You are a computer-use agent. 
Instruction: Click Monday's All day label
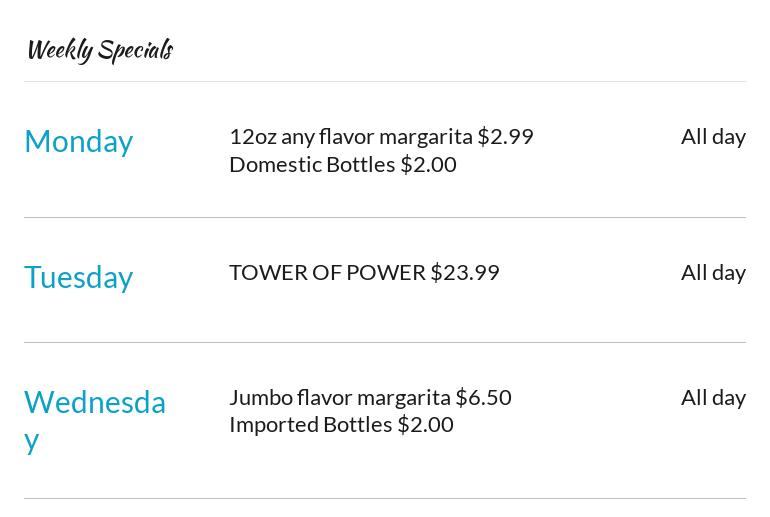click(x=713, y=136)
